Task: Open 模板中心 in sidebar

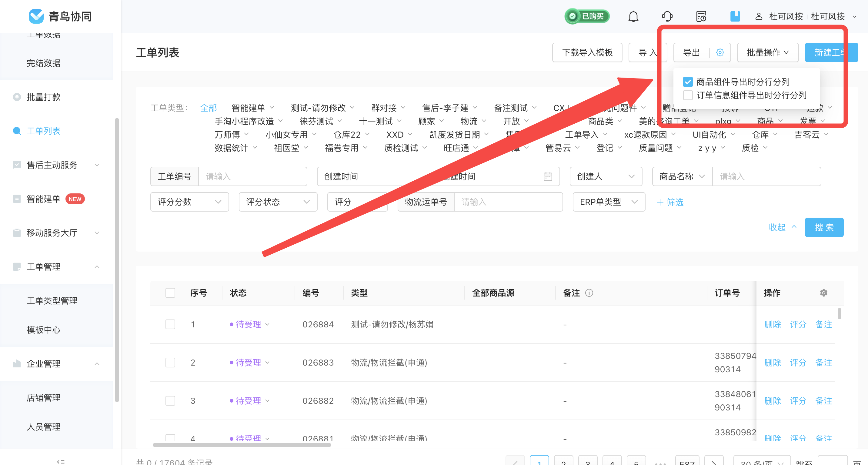Action: click(44, 330)
